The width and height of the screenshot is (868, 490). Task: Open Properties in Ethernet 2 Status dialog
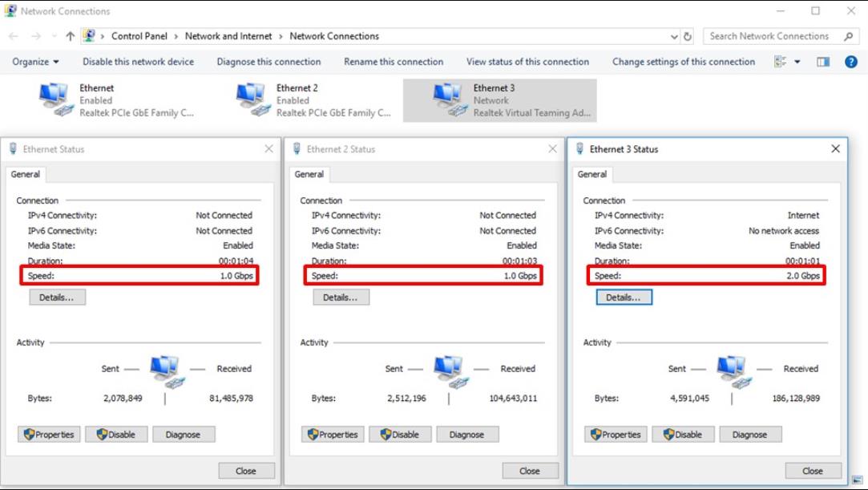(333, 435)
